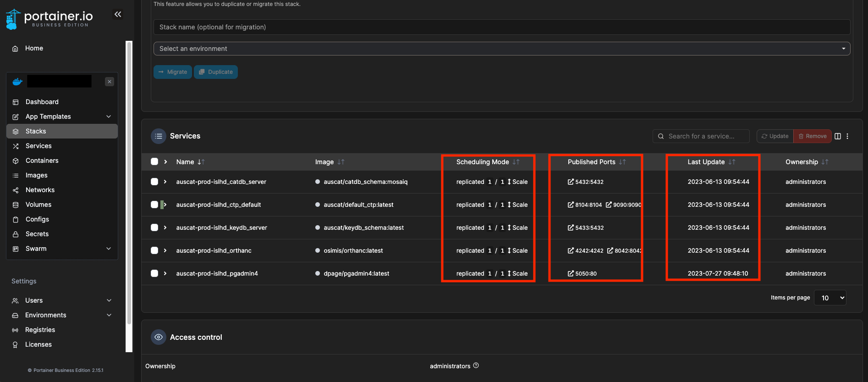
Task: Open Volumes in the sidebar
Action: [x=62, y=205]
